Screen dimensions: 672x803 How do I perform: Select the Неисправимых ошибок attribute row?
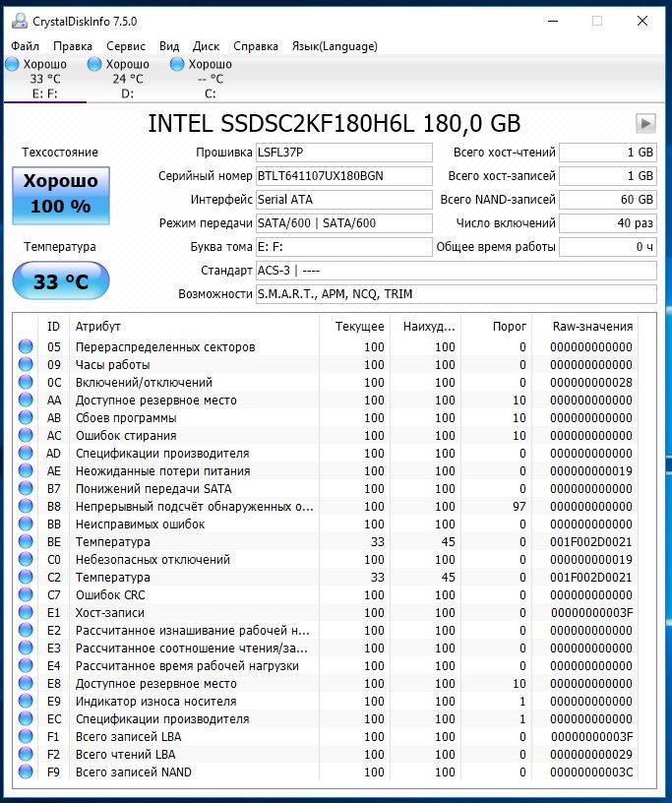click(x=327, y=524)
